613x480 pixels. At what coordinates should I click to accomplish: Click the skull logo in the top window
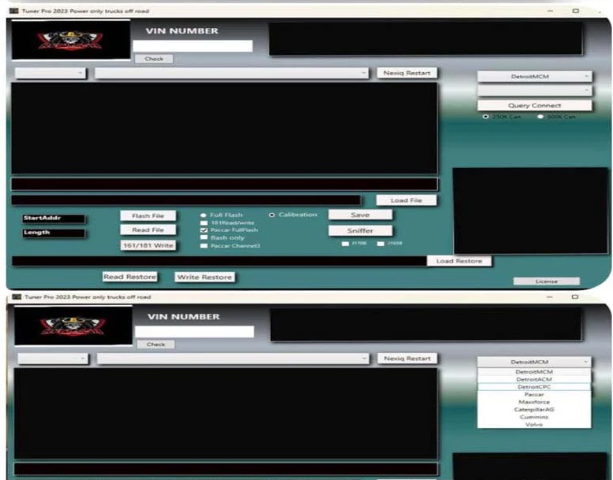[70, 41]
